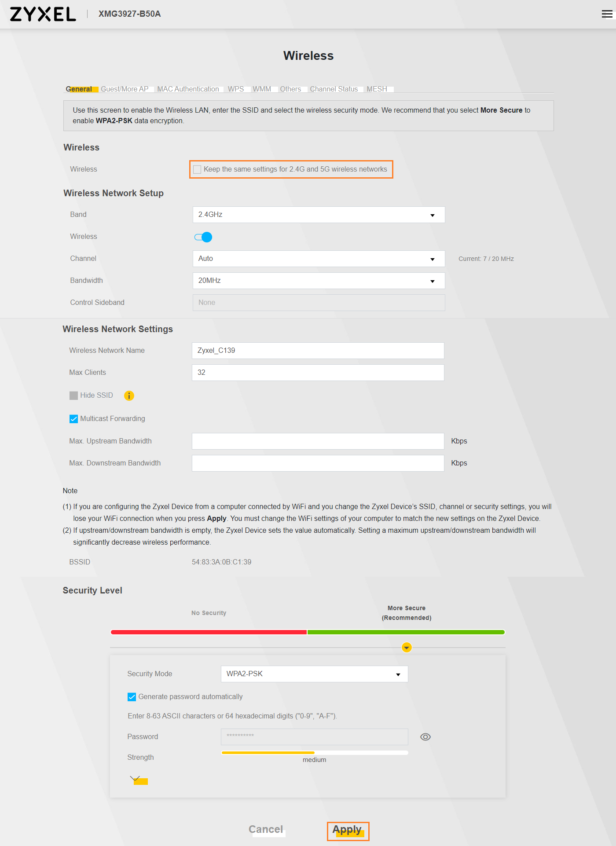616x846 pixels.
Task: Go to the Channel Status tab
Action: pos(334,89)
